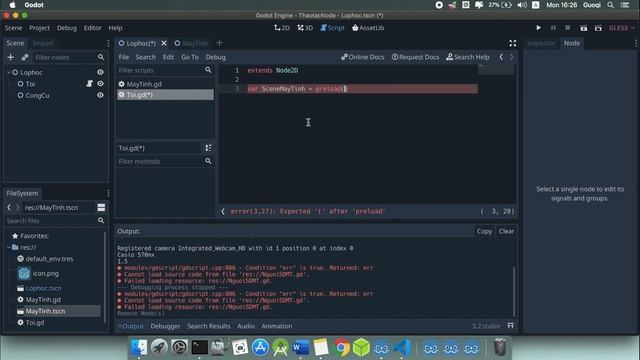Open Spotlight search in menu bar
This screenshot has height=360, width=640.
pyautogui.click(x=611, y=5)
